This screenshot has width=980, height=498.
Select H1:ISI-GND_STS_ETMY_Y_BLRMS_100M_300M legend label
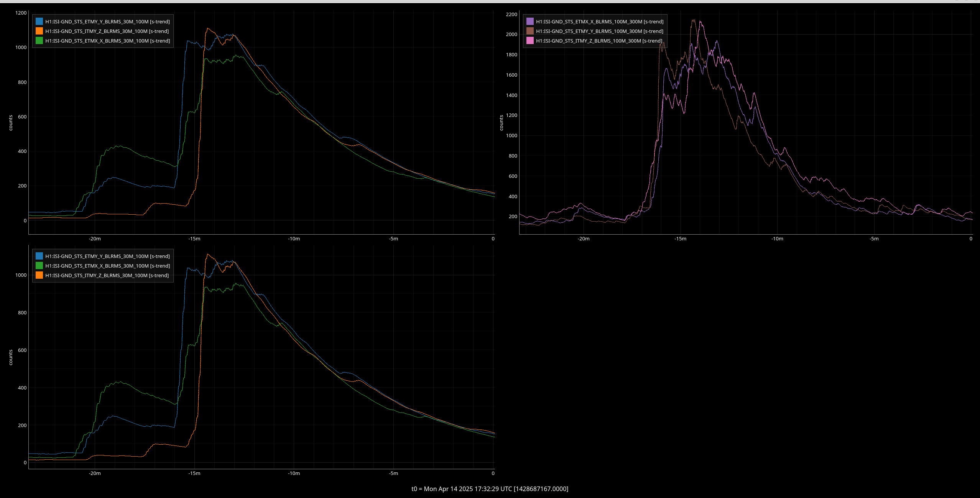(600, 31)
